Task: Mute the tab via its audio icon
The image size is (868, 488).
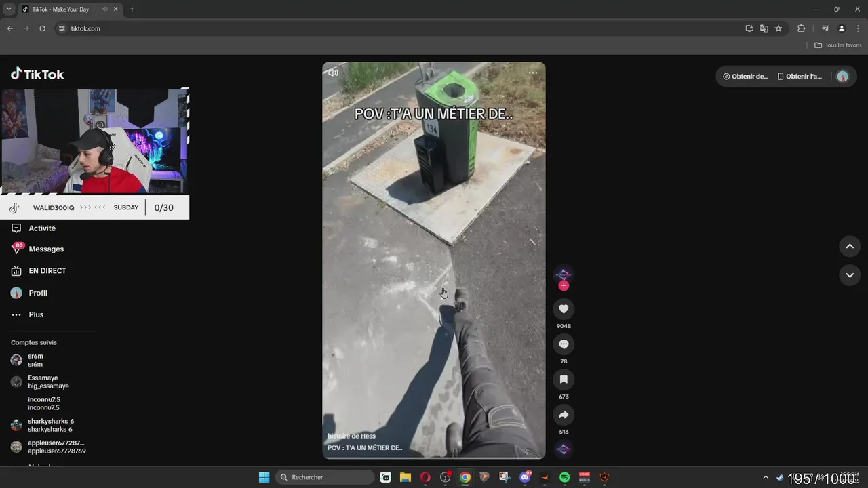Action: tap(104, 9)
